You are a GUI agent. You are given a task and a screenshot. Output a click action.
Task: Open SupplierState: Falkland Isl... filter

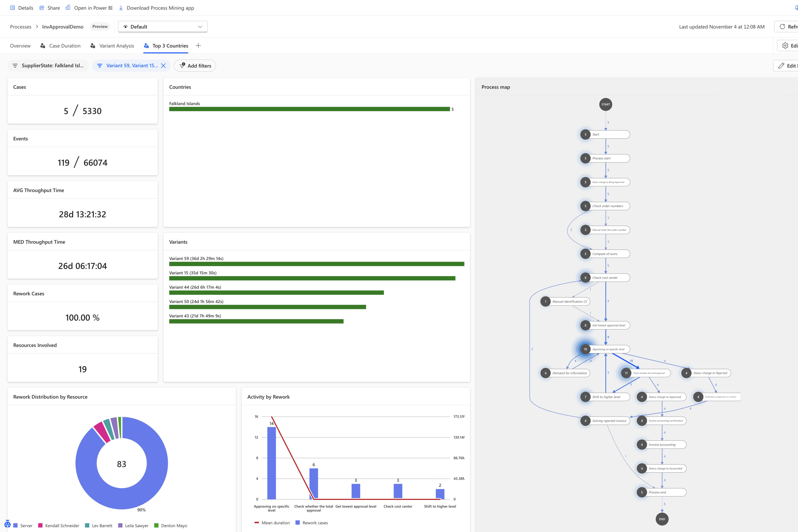(x=48, y=65)
